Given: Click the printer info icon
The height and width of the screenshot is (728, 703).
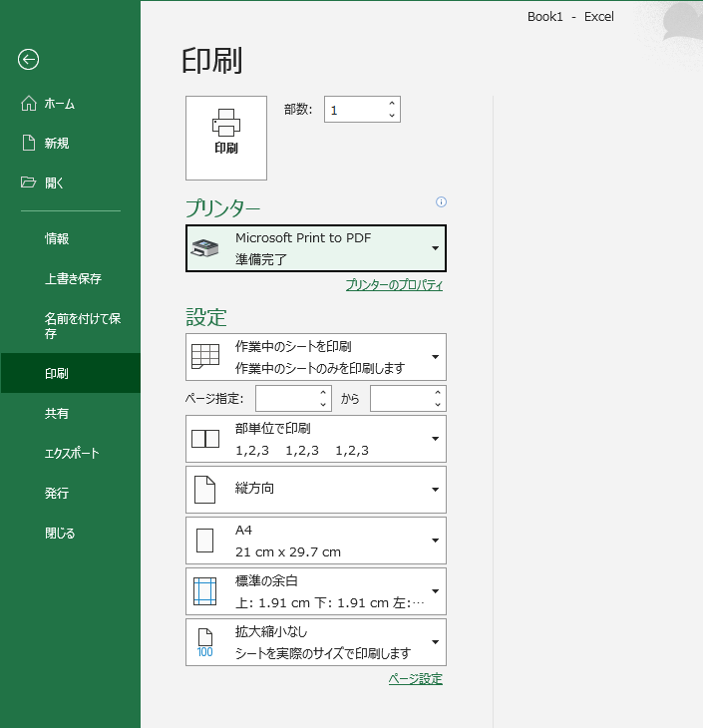Looking at the screenshot, I should tap(441, 202).
